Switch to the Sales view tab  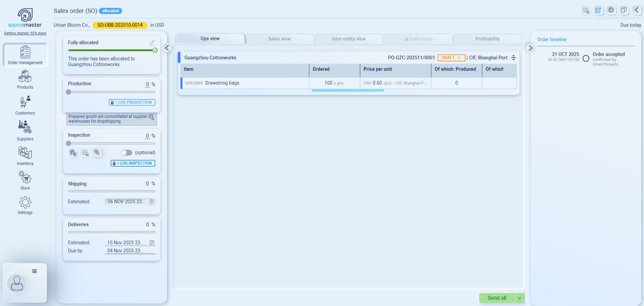pyautogui.click(x=279, y=39)
